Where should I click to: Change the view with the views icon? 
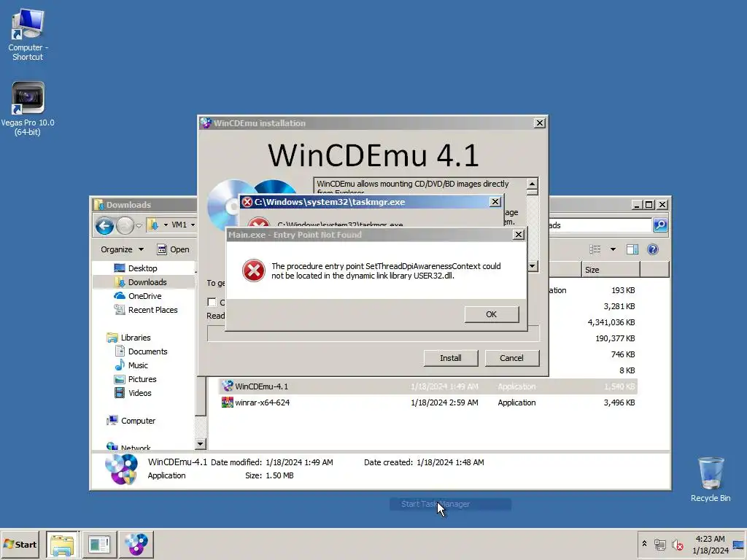[x=595, y=249]
